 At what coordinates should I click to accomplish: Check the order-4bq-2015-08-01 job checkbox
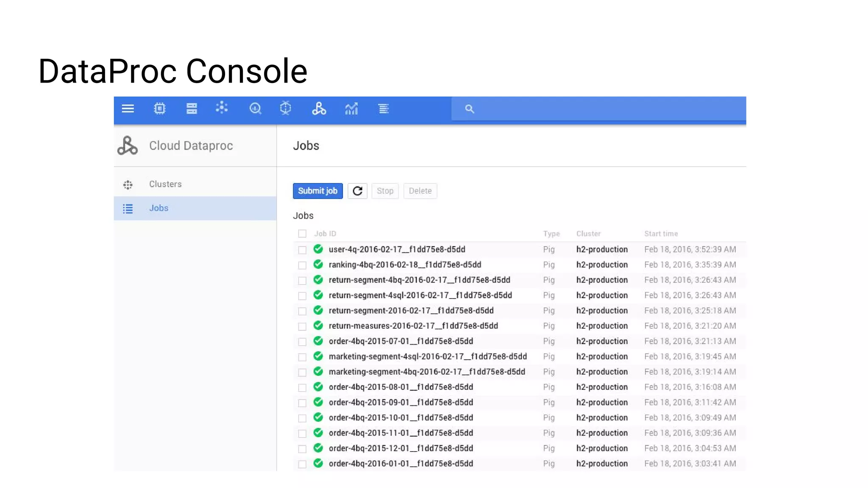click(302, 388)
